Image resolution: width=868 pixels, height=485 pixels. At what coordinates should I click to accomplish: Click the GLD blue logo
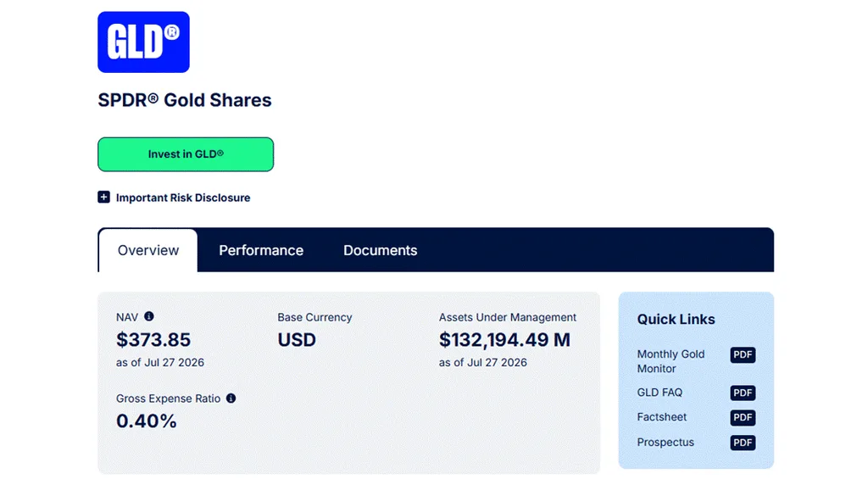[143, 42]
